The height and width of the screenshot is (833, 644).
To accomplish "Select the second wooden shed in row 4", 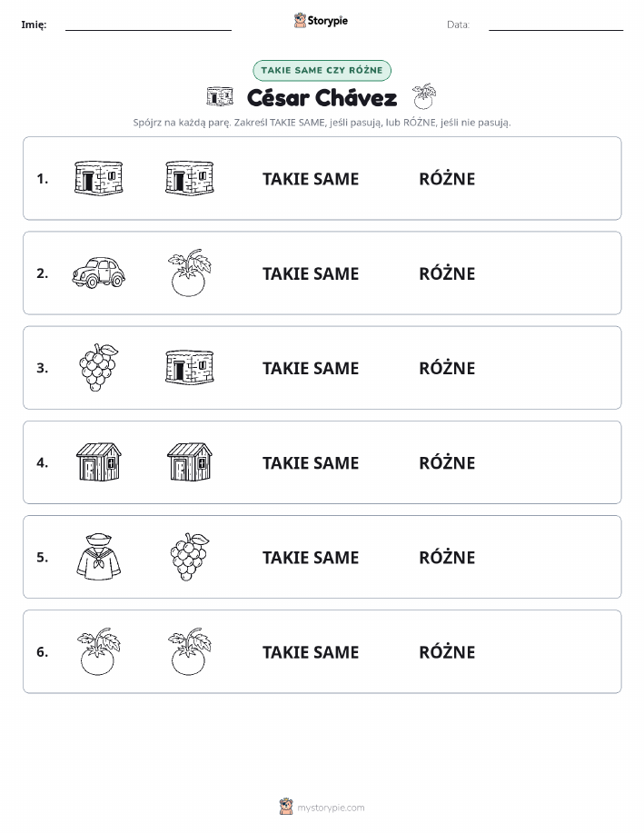I will 190,462.
